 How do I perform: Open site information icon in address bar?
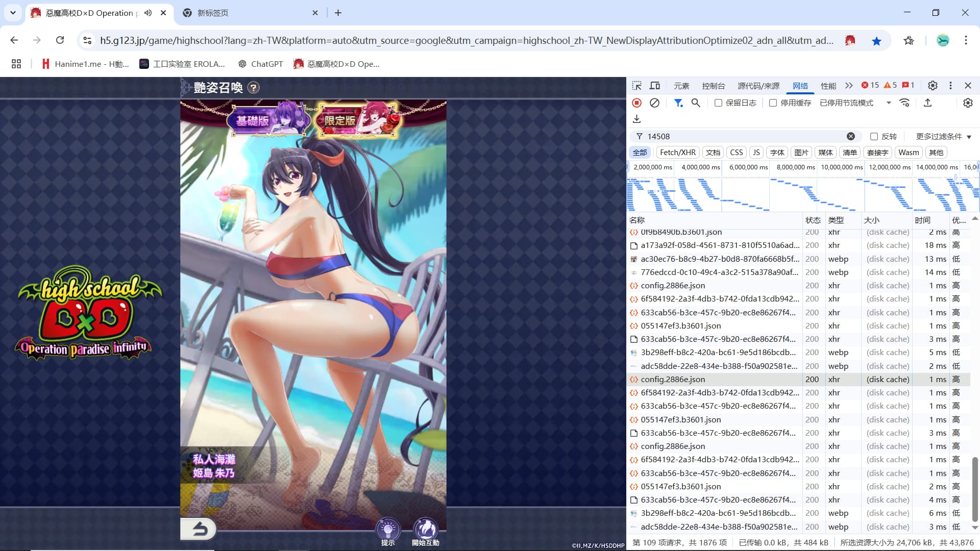pos(87,40)
